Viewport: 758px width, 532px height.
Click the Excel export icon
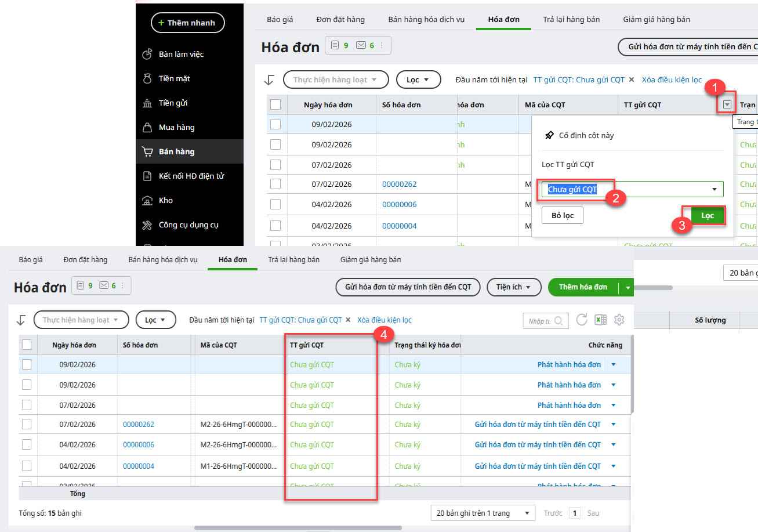click(600, 320)
